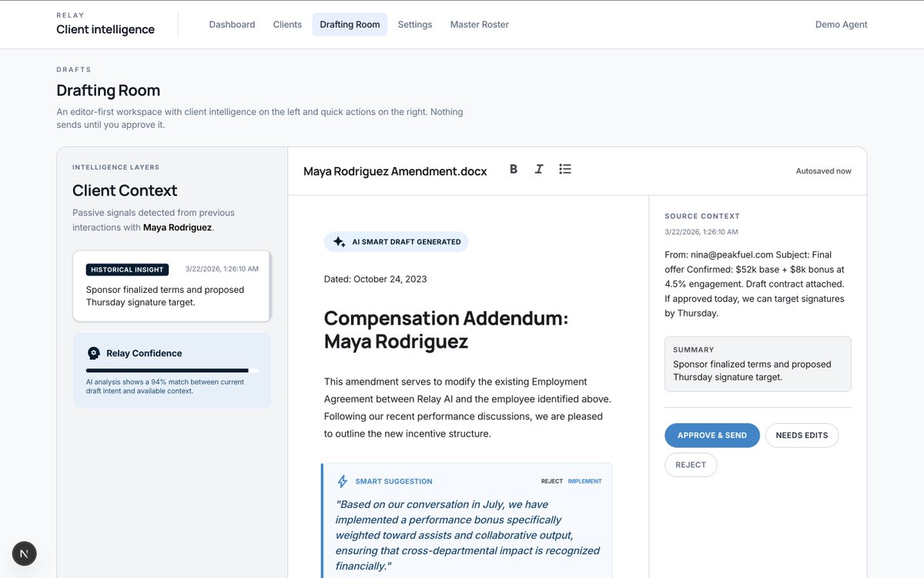The height and width of the screenshot is (578, 924).
Task: Toggle bold formatting in editor toolbar
Action: coord(514,170)
